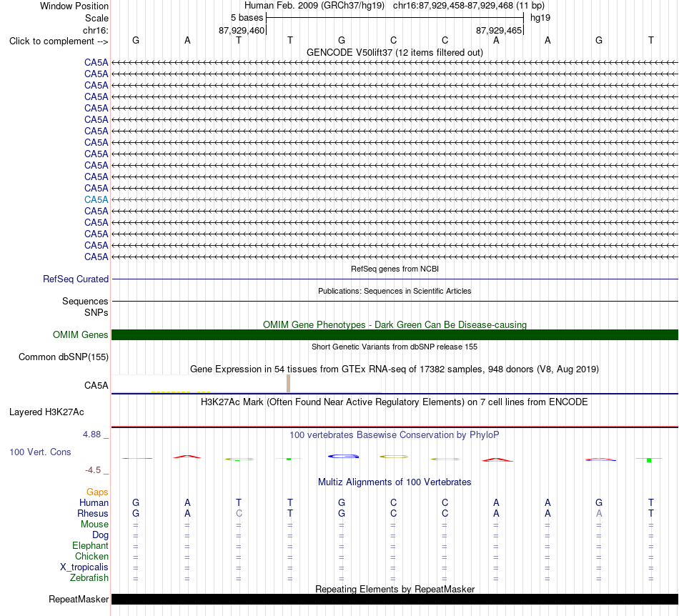
Task: Open 'Publications: Sequences in Scientific Articles' title
Action: click(x=395, y=291)
